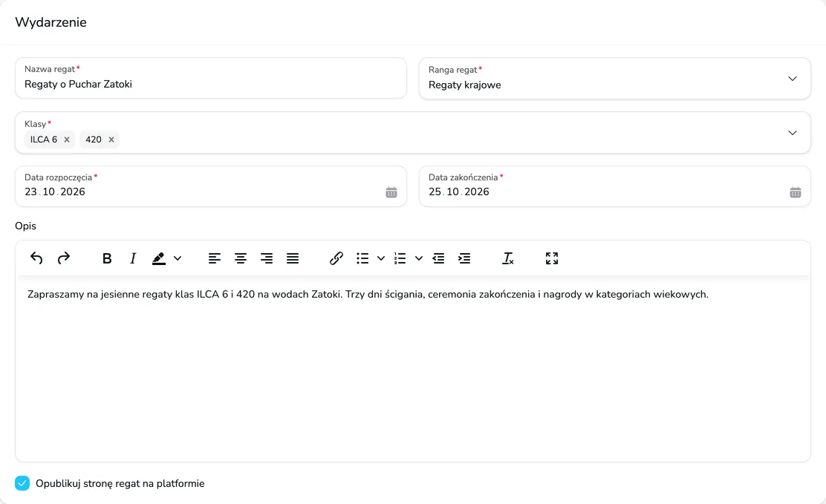Image resolution: width=826 pixels, height=504 pixels.
Task: Toggle italic formatting
Action: click(x=133, y=258)
